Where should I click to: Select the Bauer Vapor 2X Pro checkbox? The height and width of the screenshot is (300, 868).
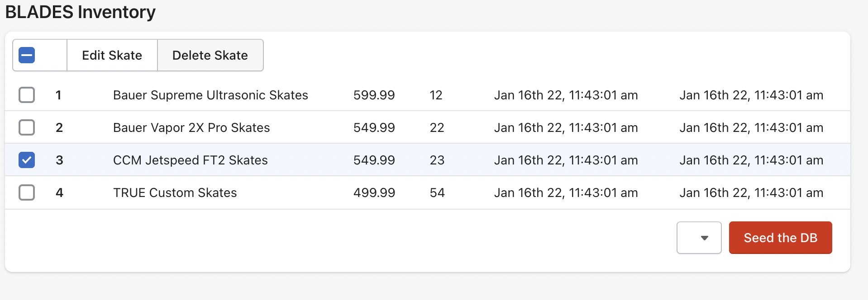(x=27, y=127)
